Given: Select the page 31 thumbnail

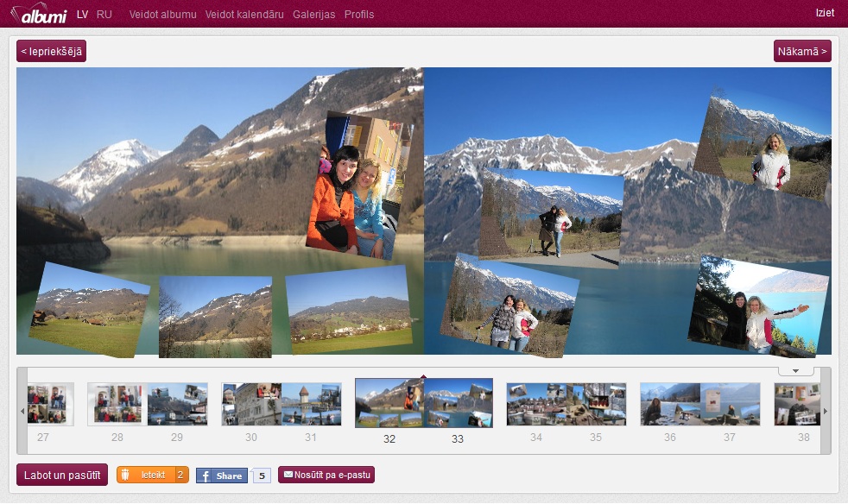Looking at the screenshot, I should click(x=312, y=403).
